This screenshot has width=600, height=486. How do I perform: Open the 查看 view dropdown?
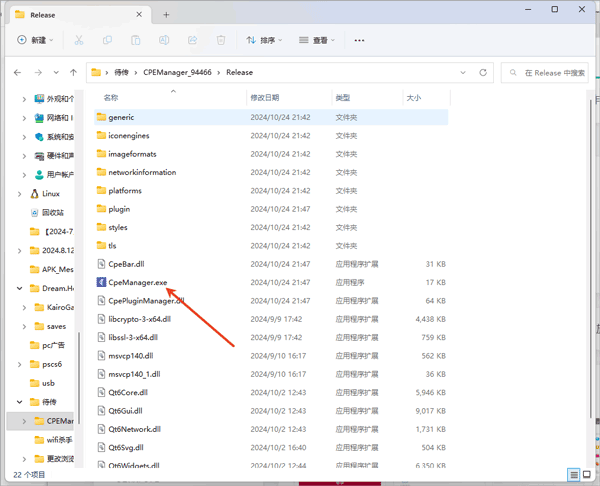click(318, 40)
